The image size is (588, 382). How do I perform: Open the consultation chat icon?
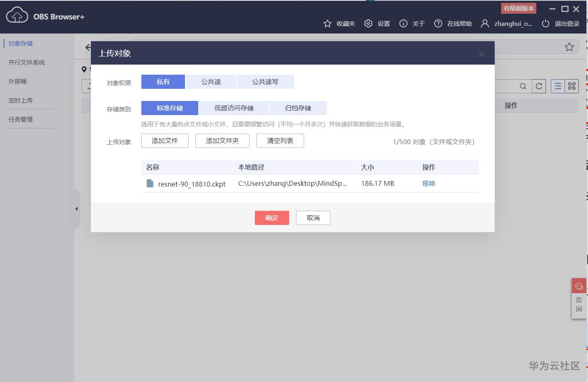(579, 286)
